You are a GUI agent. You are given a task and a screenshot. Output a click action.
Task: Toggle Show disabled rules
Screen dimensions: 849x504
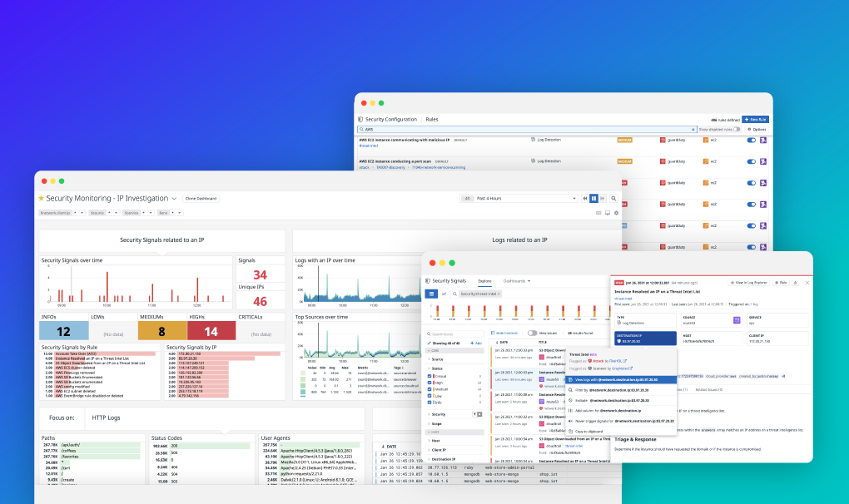[x=737, y=130]
